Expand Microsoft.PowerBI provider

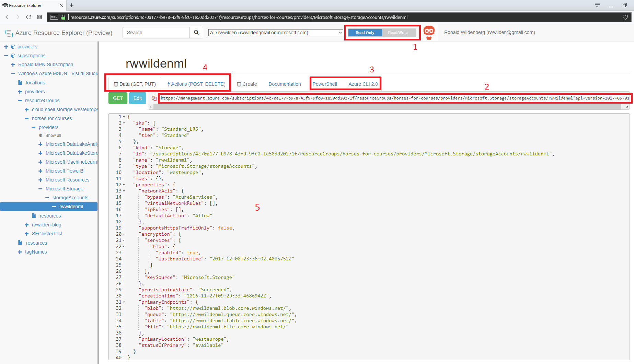[x=40, y=171]
